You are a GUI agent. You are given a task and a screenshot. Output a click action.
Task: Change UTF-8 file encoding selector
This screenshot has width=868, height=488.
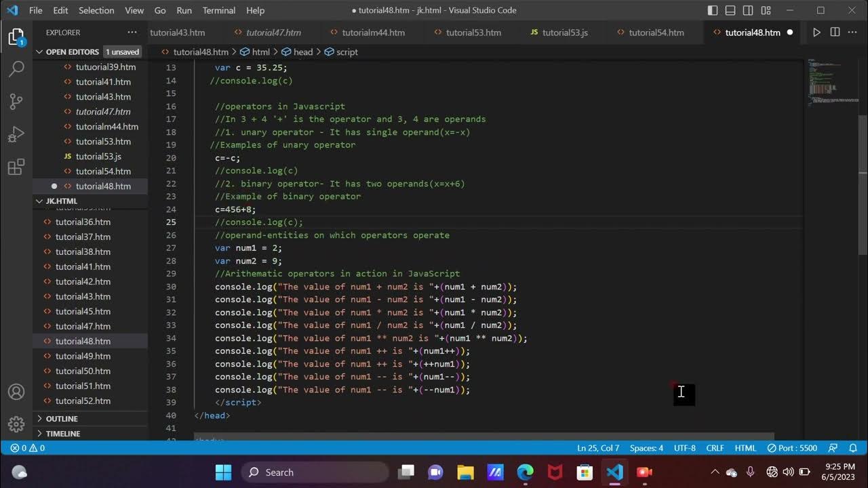[x=685, y=448]
